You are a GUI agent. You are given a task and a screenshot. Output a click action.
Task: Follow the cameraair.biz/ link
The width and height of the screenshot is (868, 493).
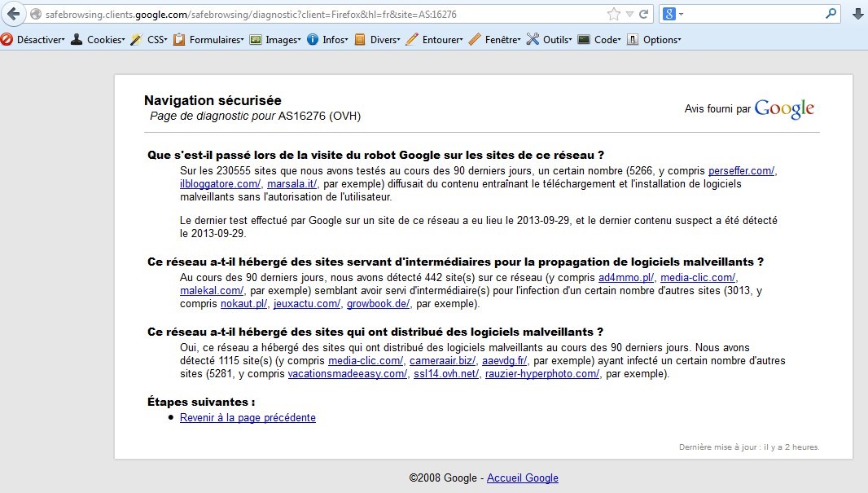click(x=442, y=361)
